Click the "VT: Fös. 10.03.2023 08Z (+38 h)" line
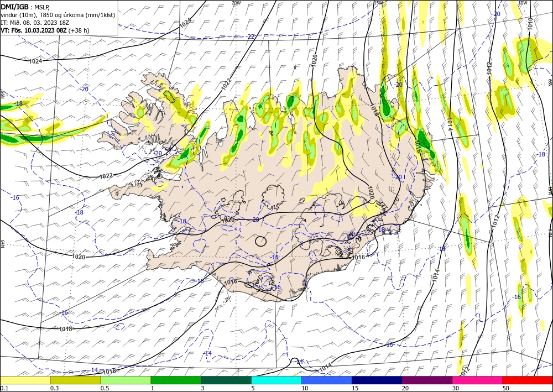This screenshot has width=553, height=392. click(45, 30)
